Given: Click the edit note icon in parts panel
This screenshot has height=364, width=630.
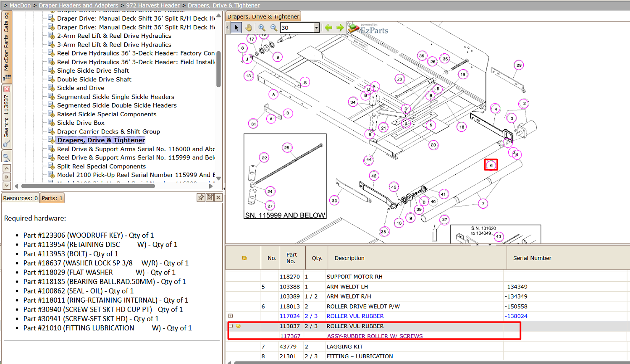Looking at the screenshot, I should (210, 197).
